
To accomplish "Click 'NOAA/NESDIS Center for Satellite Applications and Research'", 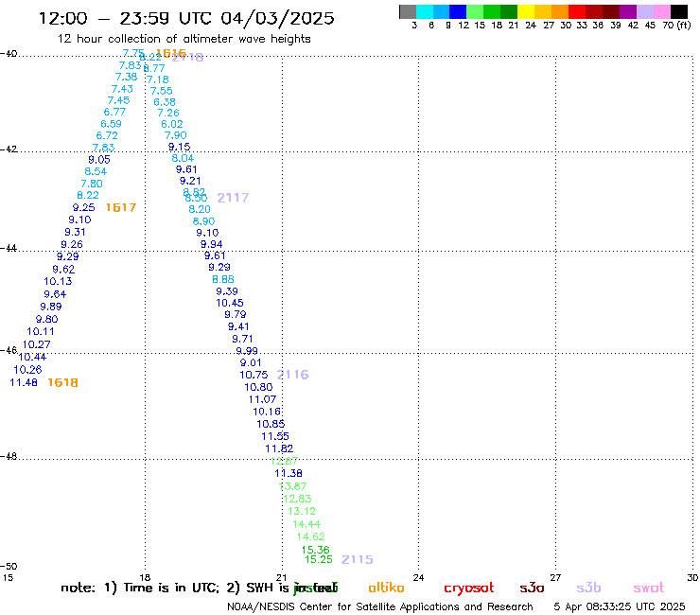I will click(380, 606).
